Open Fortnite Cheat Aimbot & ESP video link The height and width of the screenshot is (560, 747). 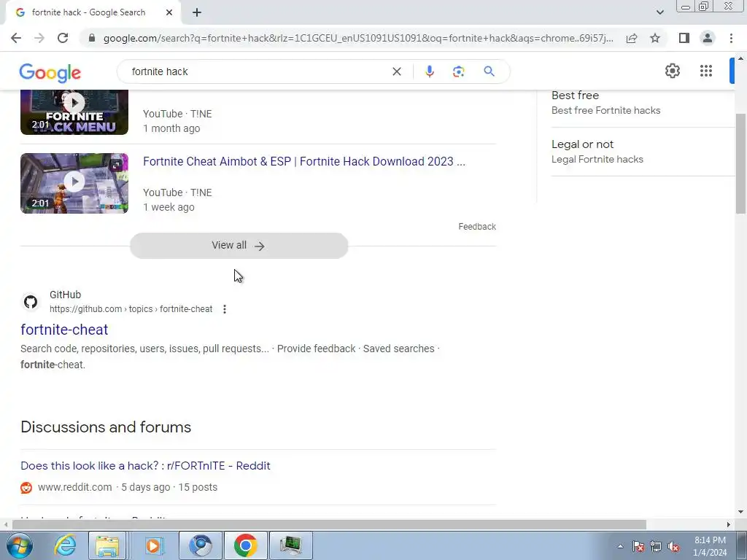click(304, 161)
